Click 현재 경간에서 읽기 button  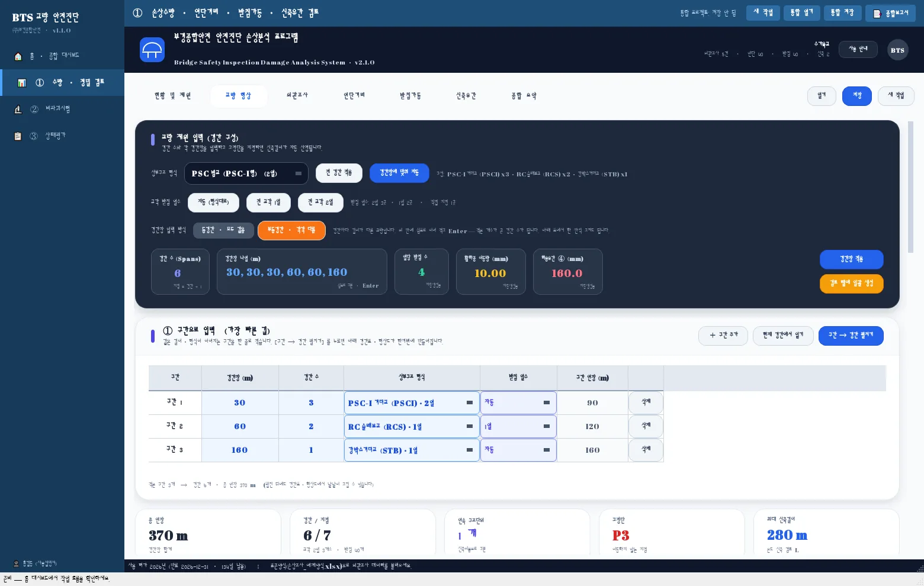pos(783,336)
